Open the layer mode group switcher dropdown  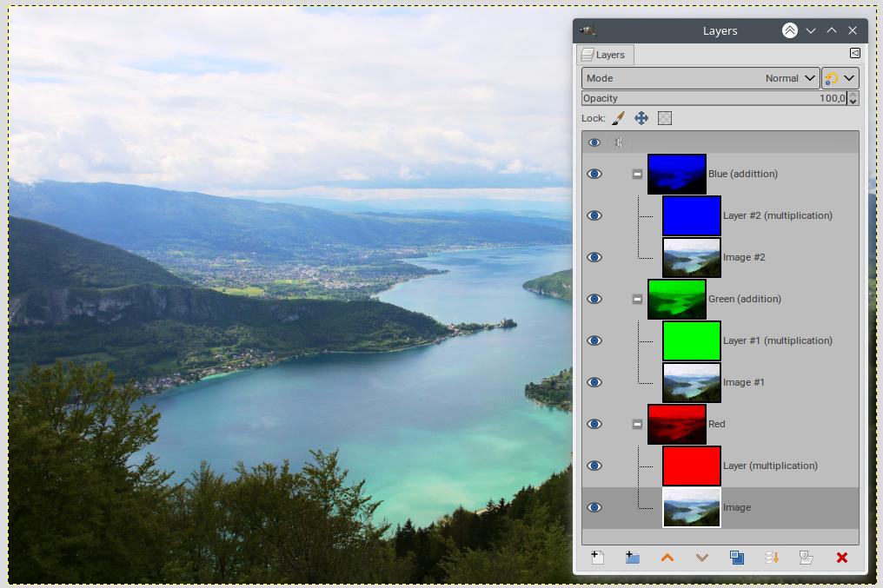tap(840, 78)
